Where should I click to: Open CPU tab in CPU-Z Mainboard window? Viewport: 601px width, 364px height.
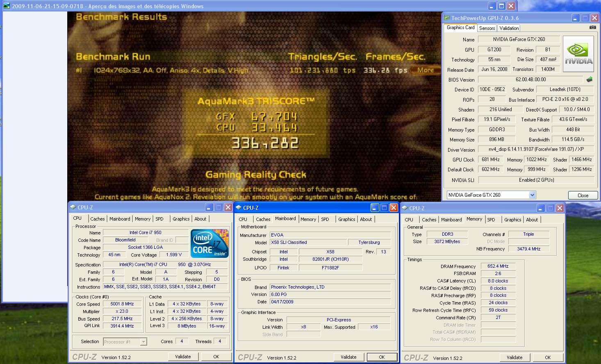coord(243,219)
